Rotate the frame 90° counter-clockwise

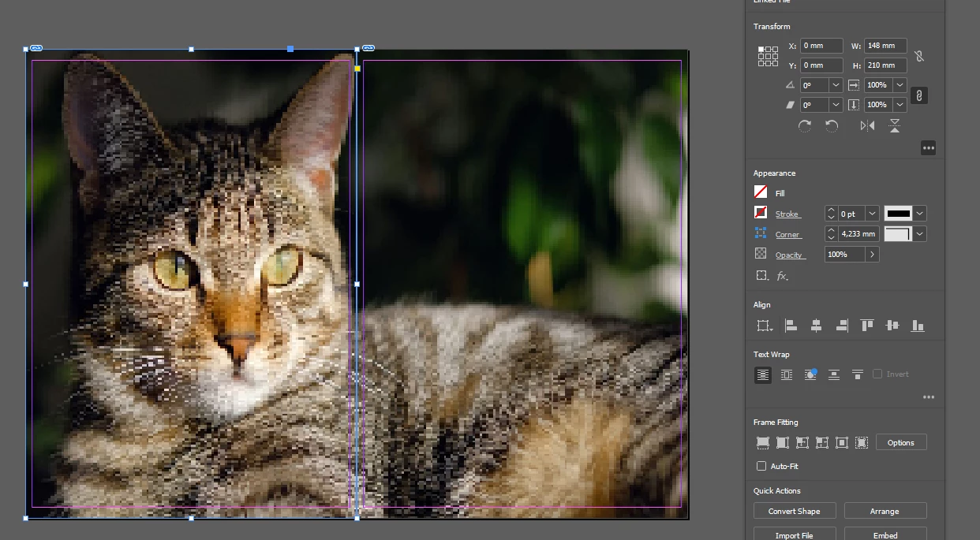pyautogui.click(x=832, y=125)
